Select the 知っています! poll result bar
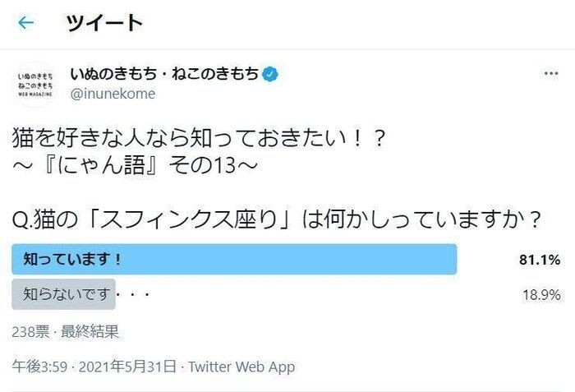Image resolution: width=575 pixels, height=392 pixels. click(x=234, y=260)
